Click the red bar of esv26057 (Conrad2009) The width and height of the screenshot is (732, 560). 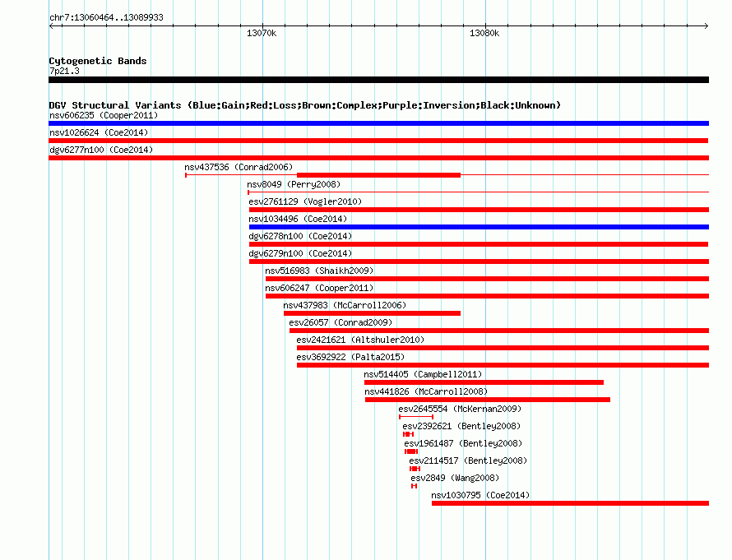(499, 331)
